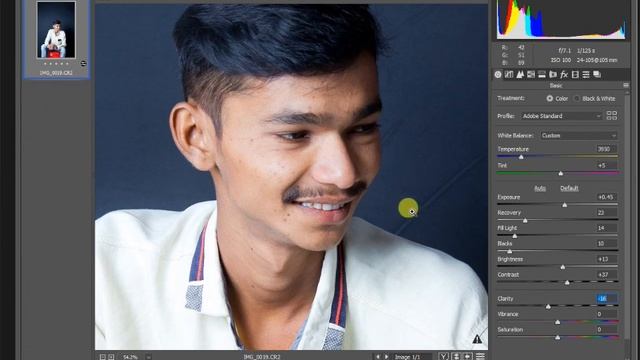Open the Tone Curve panel tab
640x360 pixels.
[509, 74]
